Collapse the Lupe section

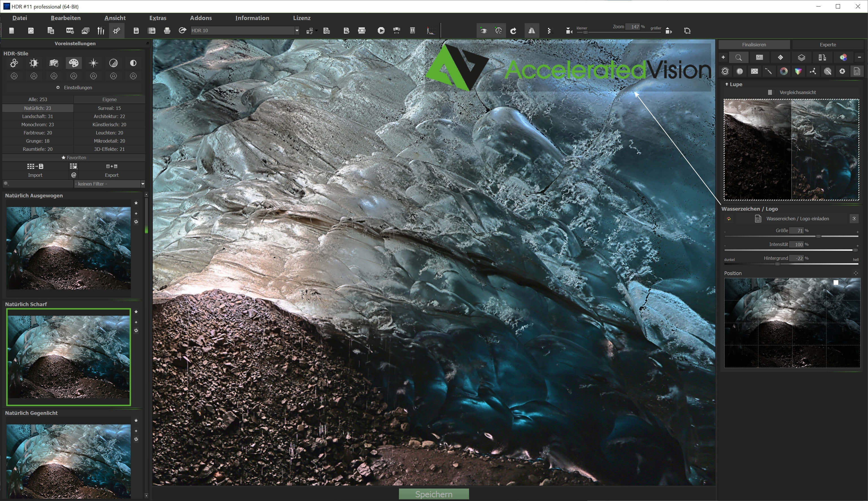tap(727, 84)
